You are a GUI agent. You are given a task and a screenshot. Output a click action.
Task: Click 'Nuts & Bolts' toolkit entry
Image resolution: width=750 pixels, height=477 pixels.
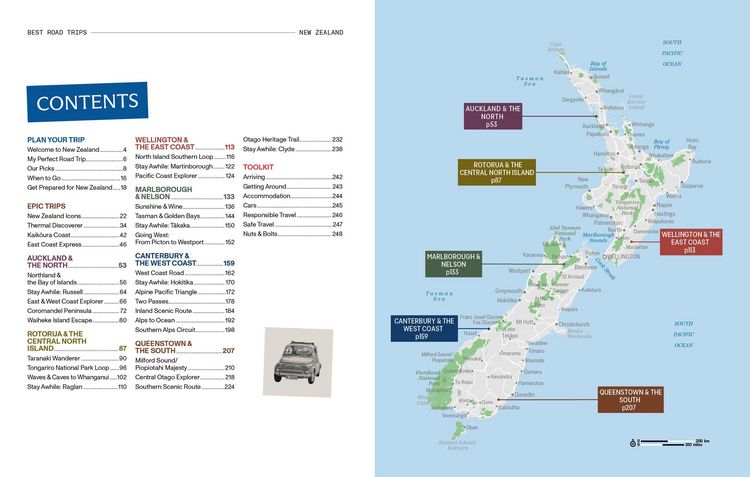(293, 234)
